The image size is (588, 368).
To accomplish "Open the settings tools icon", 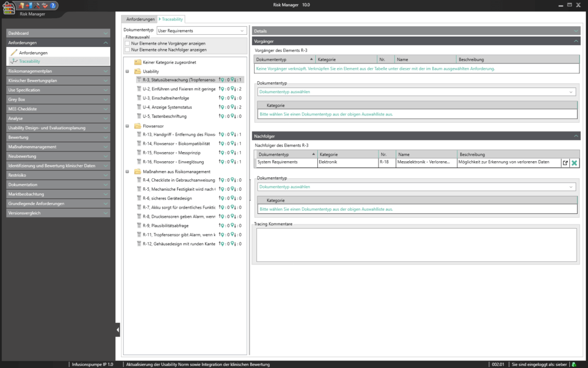I will click(x=37, y=5).
